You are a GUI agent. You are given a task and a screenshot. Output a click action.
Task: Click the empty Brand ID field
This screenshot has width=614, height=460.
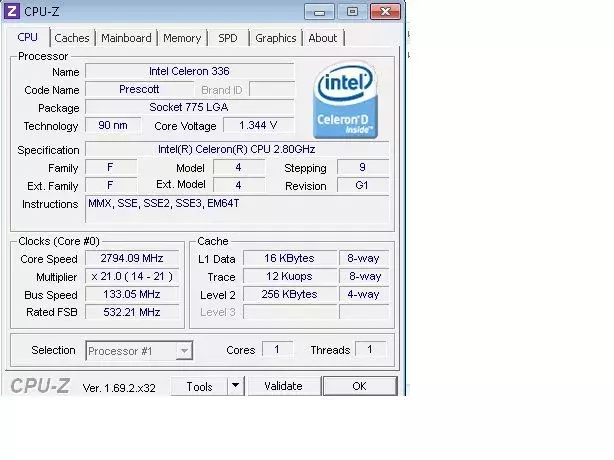tap(272, 89)
